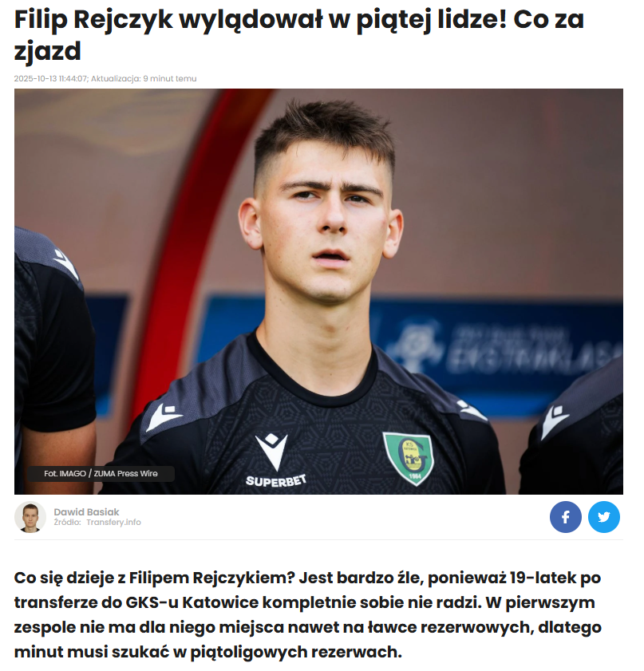Open author Dawid Basiak's avatar photo
Screen dimensions: 644x671
[x=30, y=517]
